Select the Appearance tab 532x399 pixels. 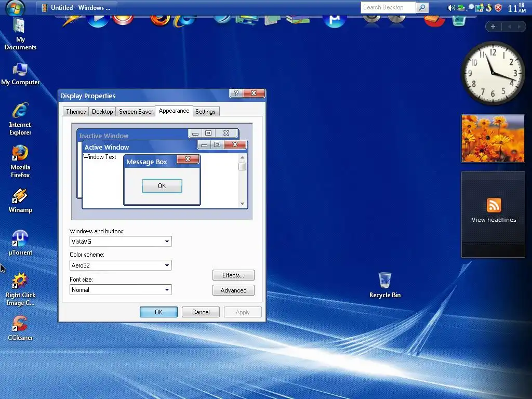point(174,111)
